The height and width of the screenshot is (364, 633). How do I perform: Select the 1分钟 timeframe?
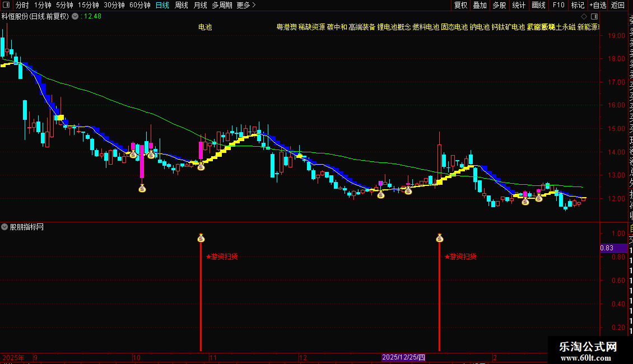(x=43, y=5)
